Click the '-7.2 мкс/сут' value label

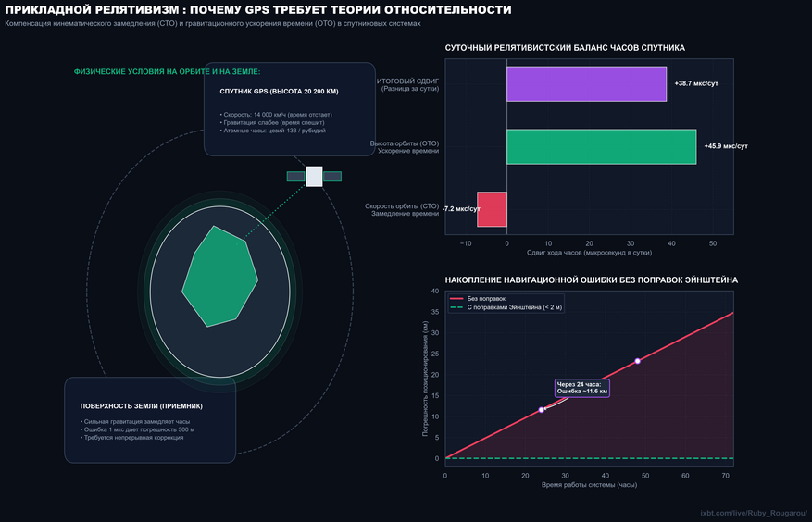pyautogui.click(x=461, y=209)
